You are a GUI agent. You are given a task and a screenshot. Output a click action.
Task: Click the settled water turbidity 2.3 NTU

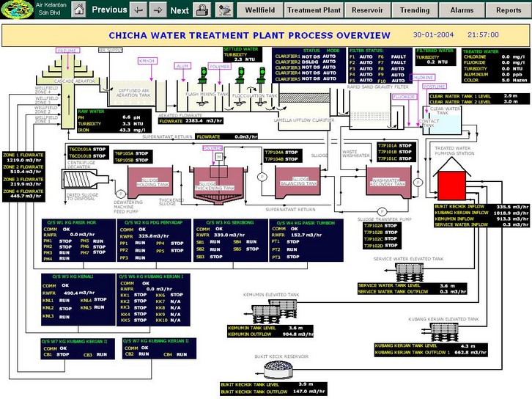pyautogui.click(x=244, y=59)
